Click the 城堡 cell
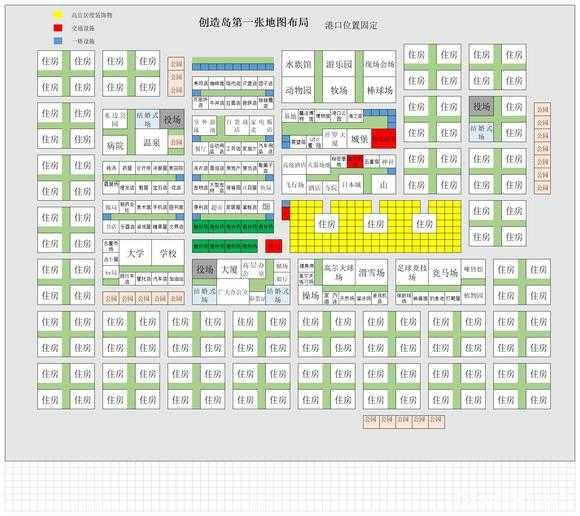This screenshot has height=516, width=580. [x=359, y=139]
